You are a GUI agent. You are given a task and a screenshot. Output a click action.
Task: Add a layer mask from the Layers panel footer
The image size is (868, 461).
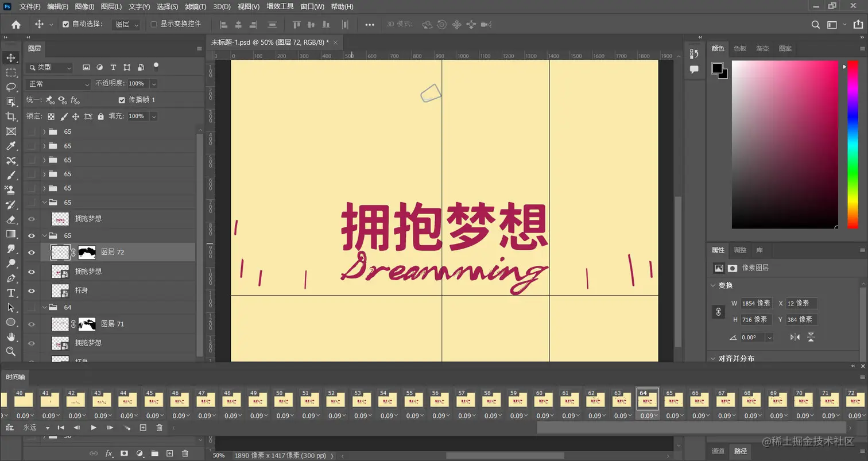click(x=123, y=454)
